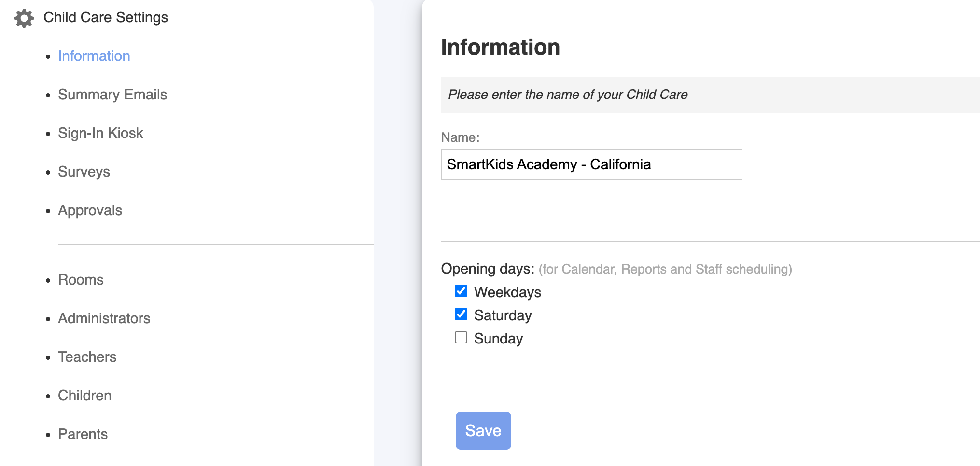Viewport: 980px width, 466px height.
Task: Open the Information settings page
Action: (x=94, y=56)
